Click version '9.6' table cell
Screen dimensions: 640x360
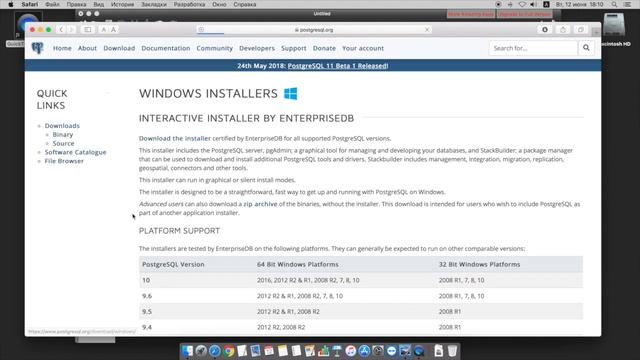[147, 296]
